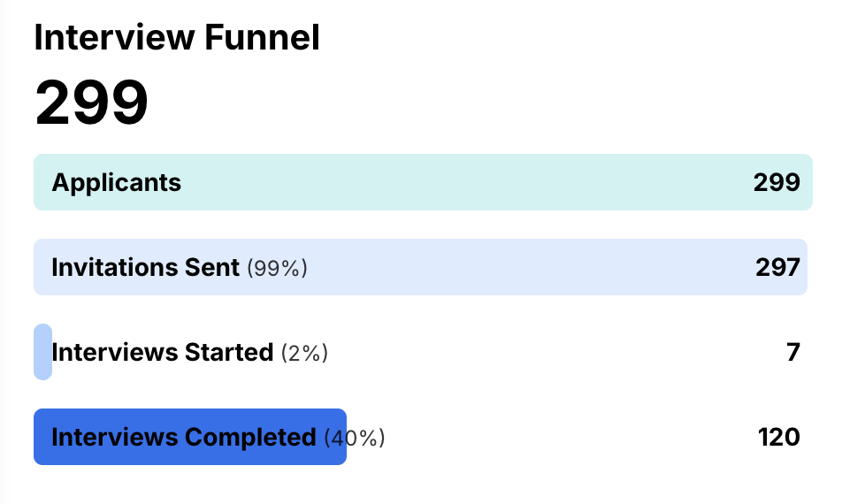865x504 pixels.
Task: Click the Invitations Sent label
Action: (146, 267)
